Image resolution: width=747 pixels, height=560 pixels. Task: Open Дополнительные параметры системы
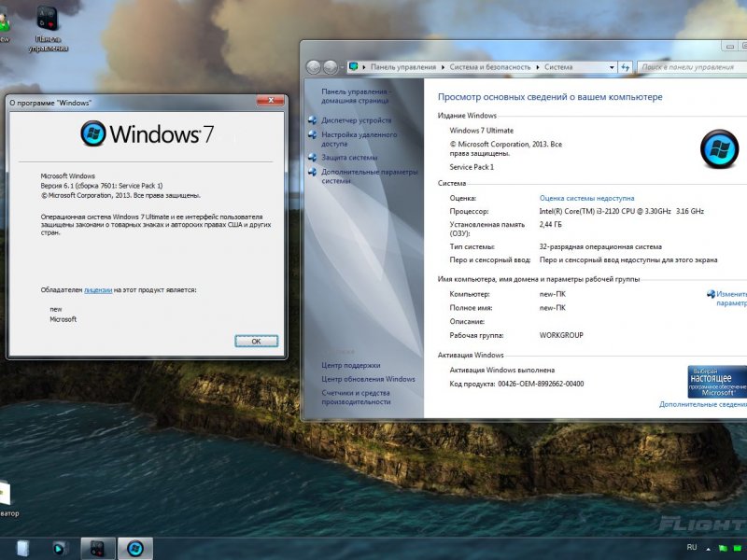[x=369, y=176]
